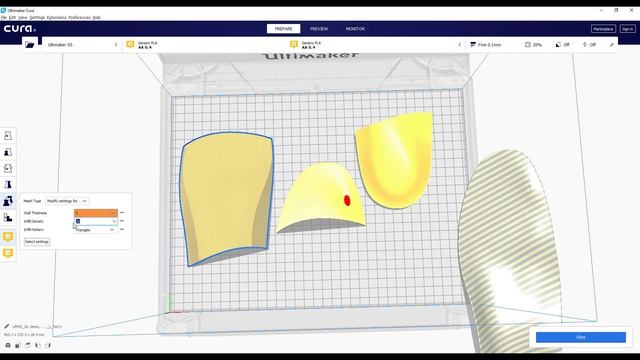This screenshot has width=640, height=360.
Task: Click the first extruder material icon
Action: pos(130,44)
